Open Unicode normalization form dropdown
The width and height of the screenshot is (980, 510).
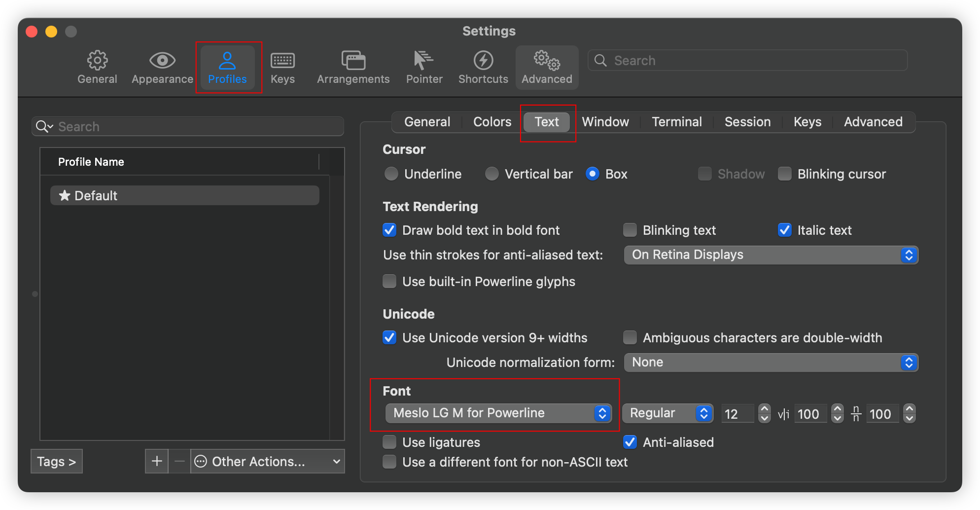coord(771,363)
